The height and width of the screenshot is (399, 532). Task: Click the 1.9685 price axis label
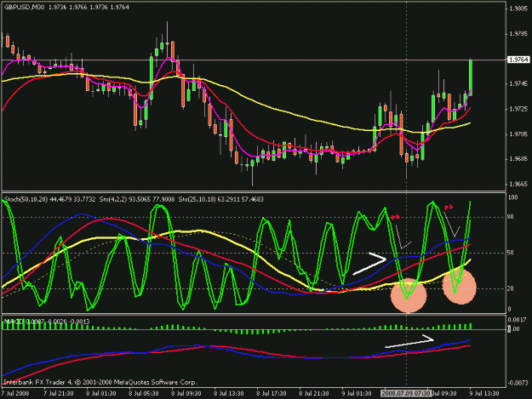click(518, 159)
